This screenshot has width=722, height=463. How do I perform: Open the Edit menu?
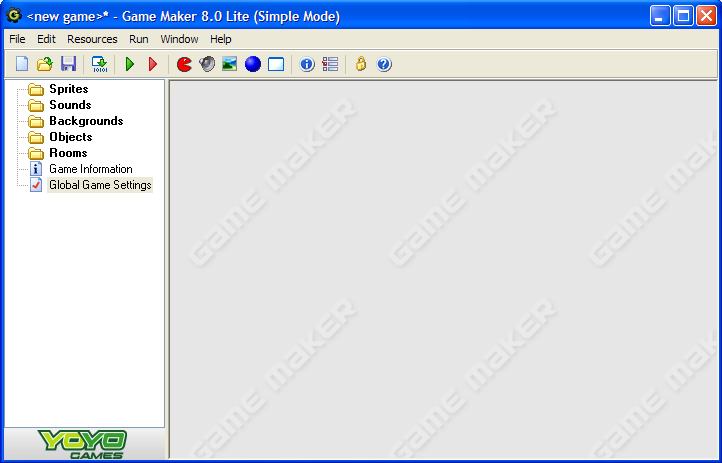pyautogui.click(x=46, y=39)
